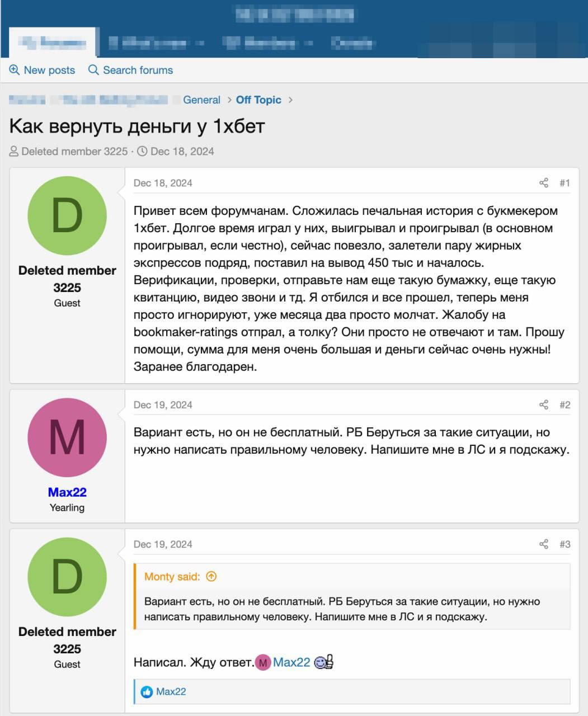This screenshot has width=588, height=716.
Task: Click the thumbs-up smiley emoji
Action: (324, 662)
